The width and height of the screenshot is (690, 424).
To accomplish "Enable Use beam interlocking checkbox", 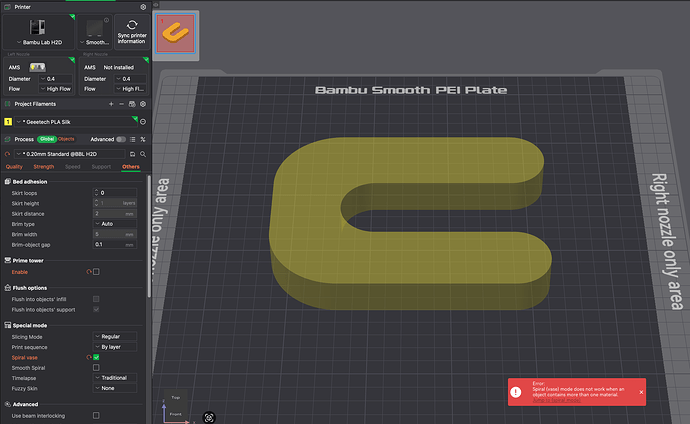I will click(x=96, y=415).
